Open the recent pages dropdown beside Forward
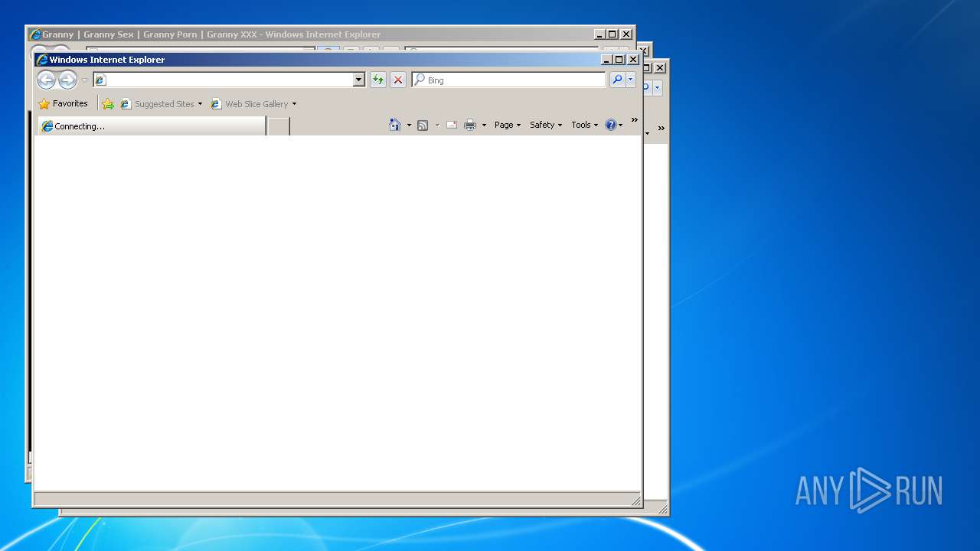 click(85, 80)
